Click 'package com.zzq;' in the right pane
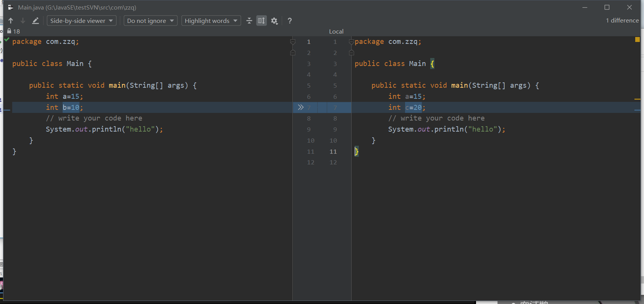The width and height of the screenshot is (644, 304). tap(388, 41)
